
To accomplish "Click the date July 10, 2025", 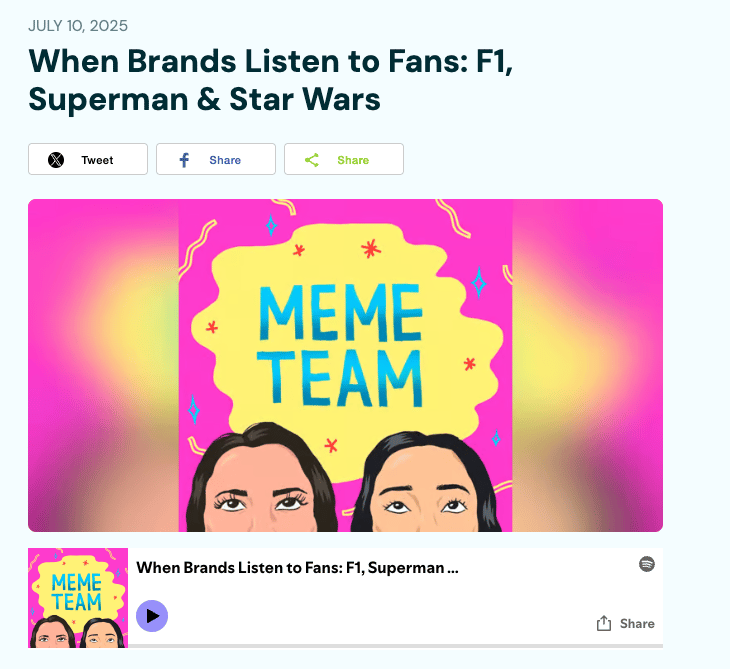I will pyautogui.click(x=78, y=26).
